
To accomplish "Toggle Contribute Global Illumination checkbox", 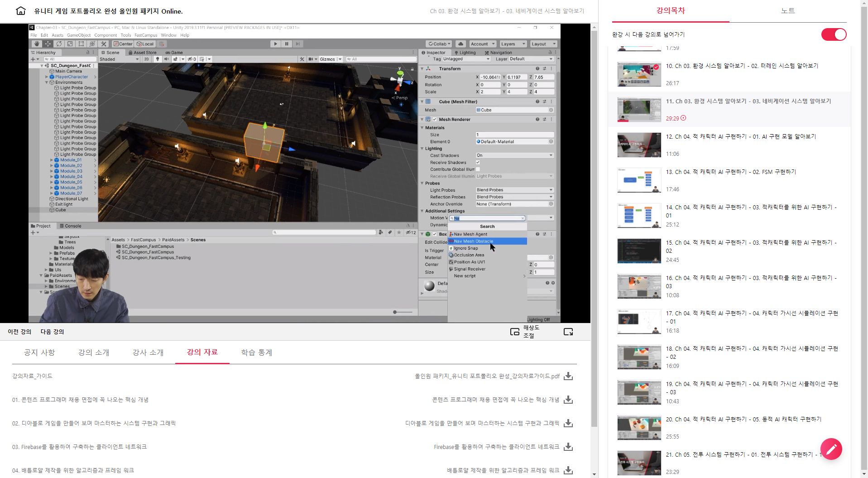I will coord(478,169).
